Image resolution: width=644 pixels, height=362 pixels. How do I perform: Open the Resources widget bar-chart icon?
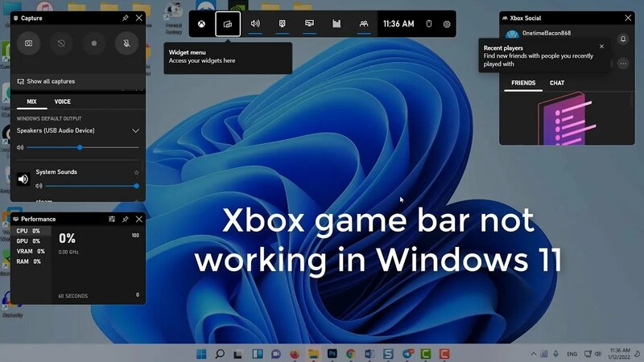336,24
